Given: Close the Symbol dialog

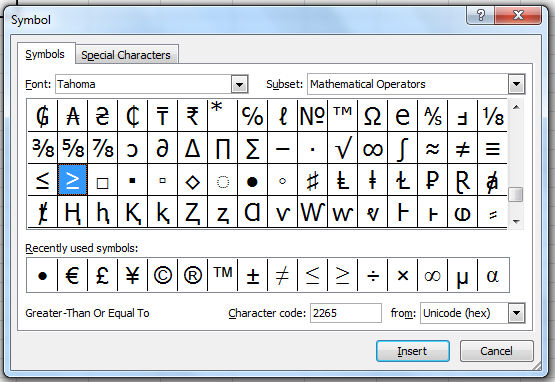Looking at the screenshot, I should coord(518,16).
